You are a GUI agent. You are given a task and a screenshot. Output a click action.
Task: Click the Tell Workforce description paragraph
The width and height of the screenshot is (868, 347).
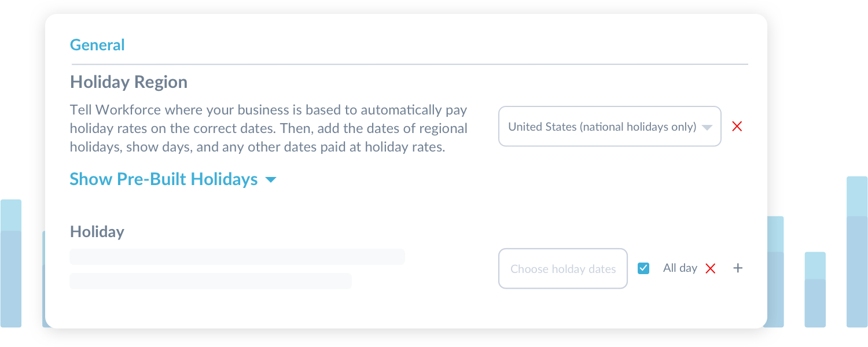tap(269, 128)
